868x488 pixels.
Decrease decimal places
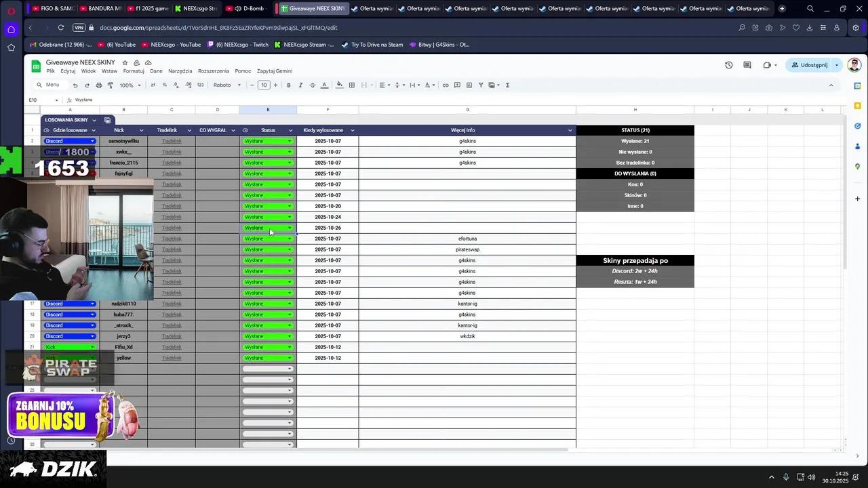pos(176,85)
